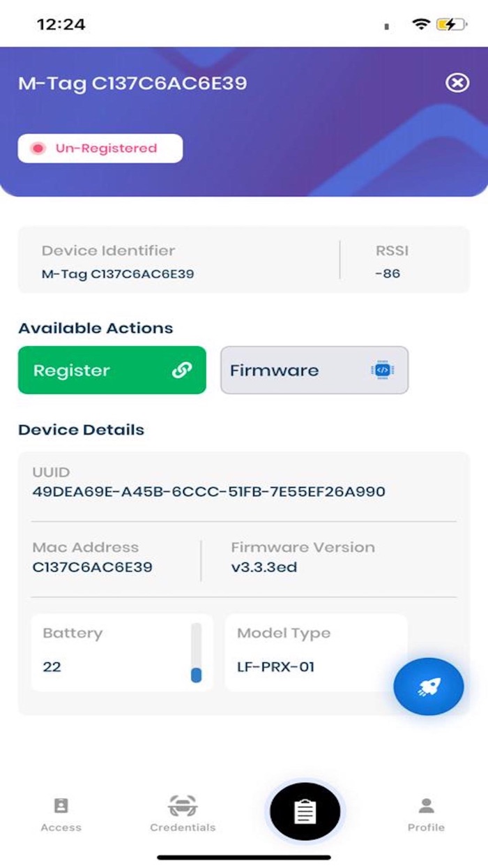
Task: Tap the green Register button
Action: pos(112,370)
